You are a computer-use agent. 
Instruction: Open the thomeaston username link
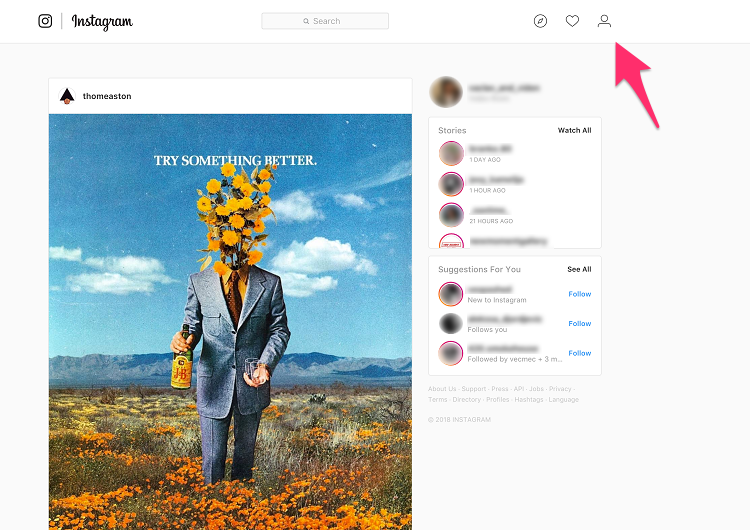pos(107,96)
